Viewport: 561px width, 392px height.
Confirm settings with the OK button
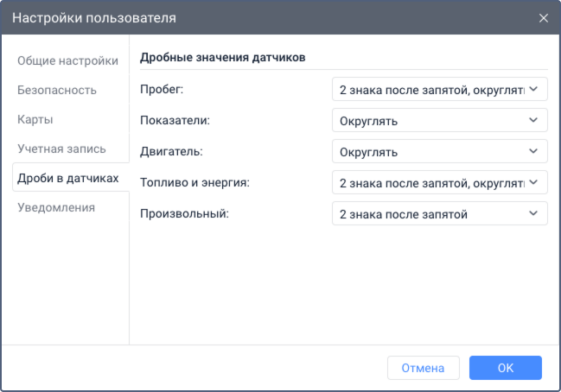pos(506,368)
